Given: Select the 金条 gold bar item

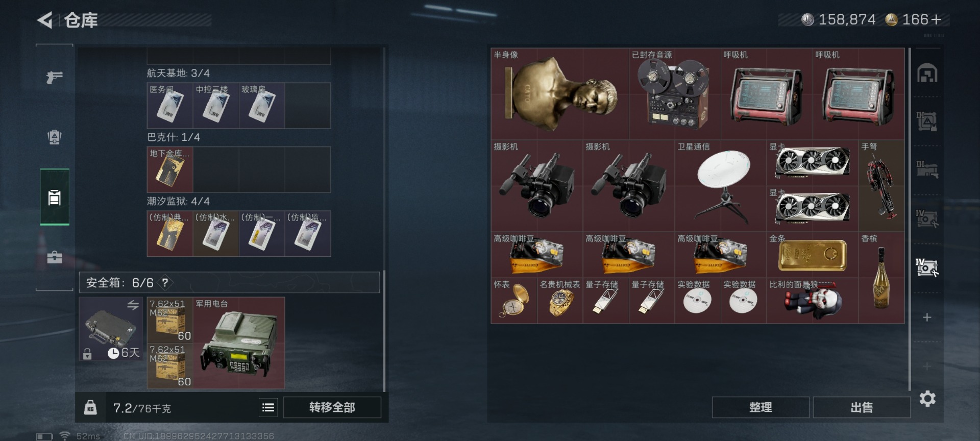Looking at the screenshot, I should pos(813,255).
